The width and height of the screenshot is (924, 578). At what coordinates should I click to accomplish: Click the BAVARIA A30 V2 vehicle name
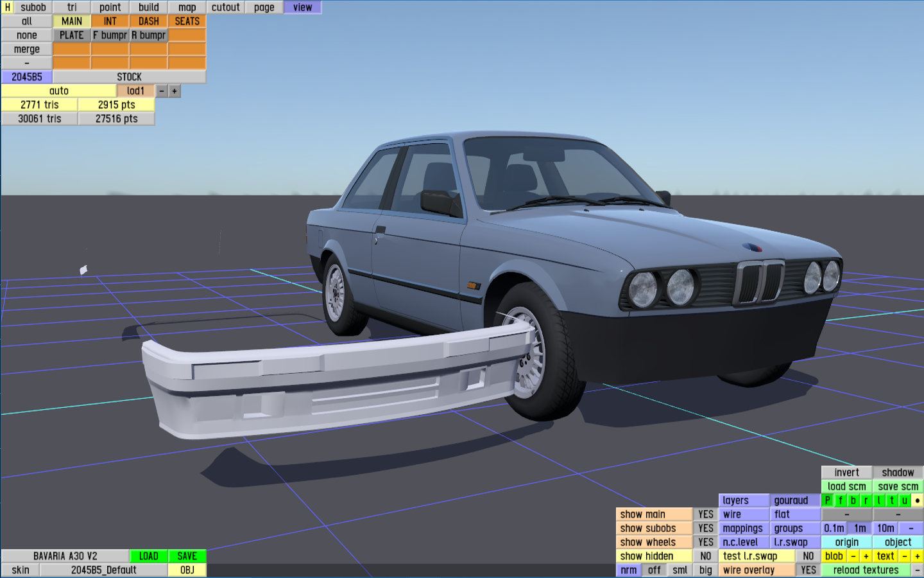point(65,556)
